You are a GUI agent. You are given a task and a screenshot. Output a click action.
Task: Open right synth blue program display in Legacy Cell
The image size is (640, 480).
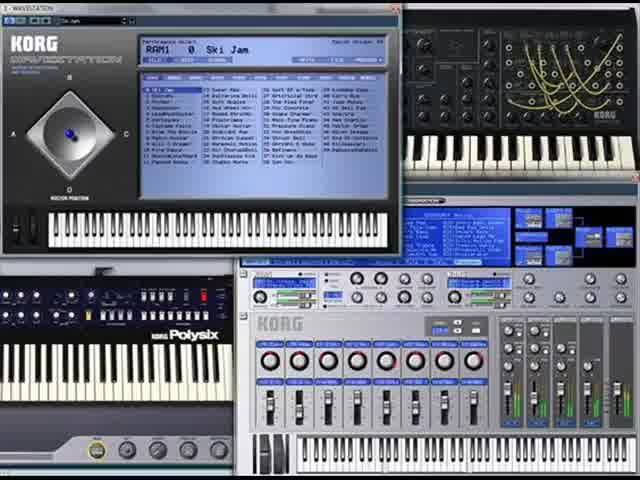point(479,283)
